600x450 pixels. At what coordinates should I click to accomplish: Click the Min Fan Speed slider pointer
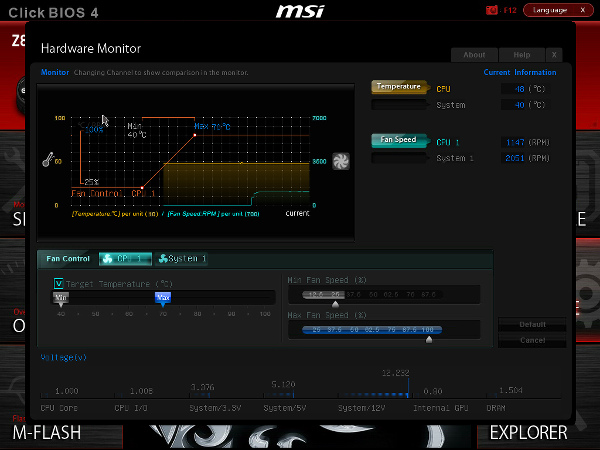pyautogui.click(x=336, y=304)
